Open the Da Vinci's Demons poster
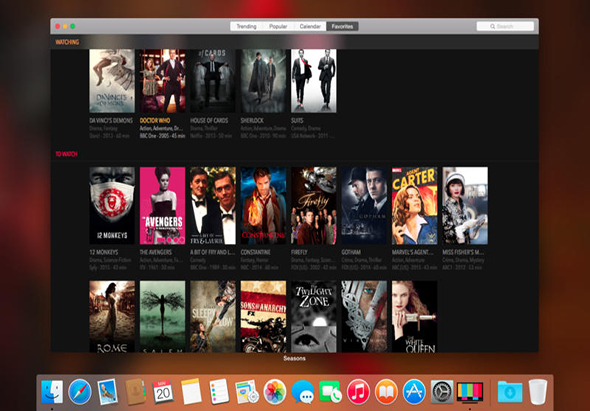The height and width of the screenshot is (411, 590). (112, 81)
